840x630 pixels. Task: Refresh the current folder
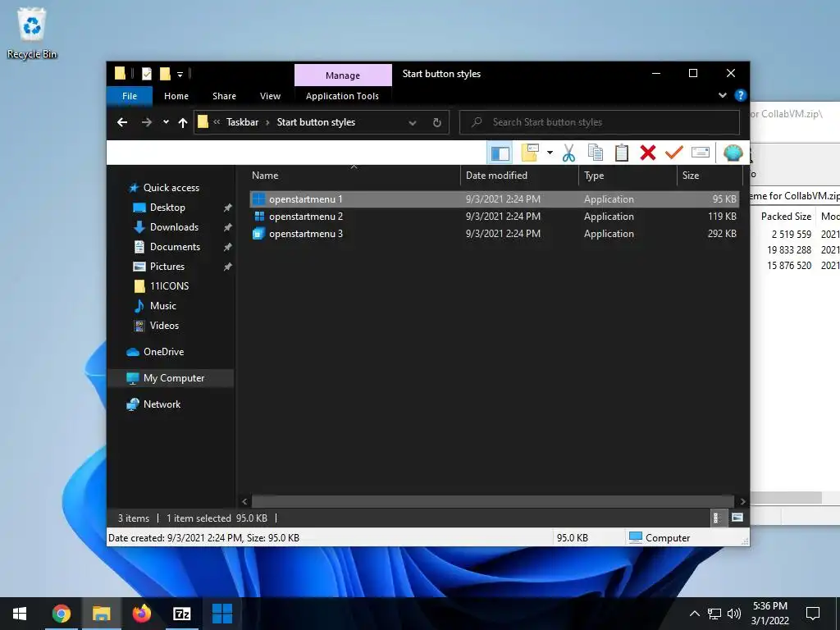click(x=437, y=123)
